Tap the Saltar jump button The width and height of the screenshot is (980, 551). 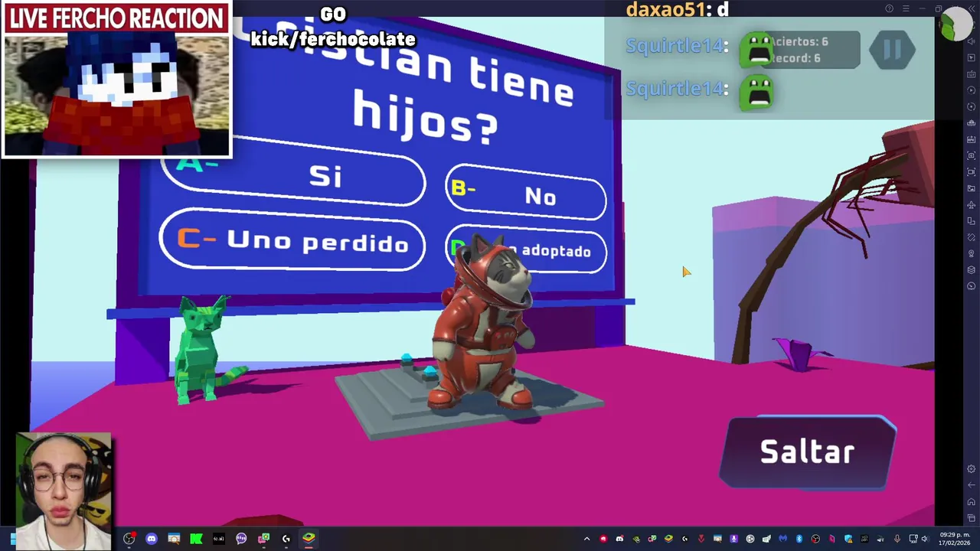[807, 452]
